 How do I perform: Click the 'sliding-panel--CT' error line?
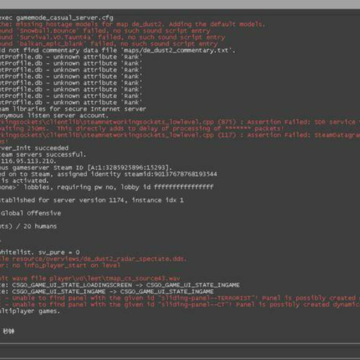(x=180, y=304)
